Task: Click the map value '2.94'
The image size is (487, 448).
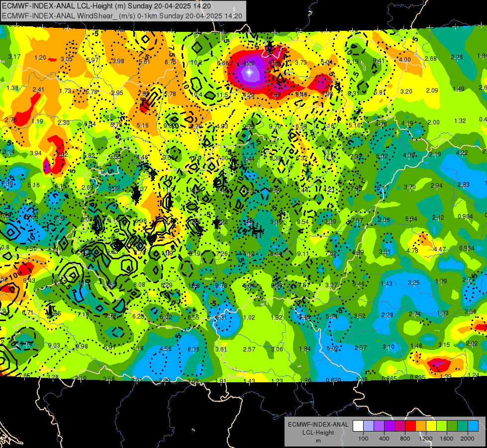Action: 436,186
